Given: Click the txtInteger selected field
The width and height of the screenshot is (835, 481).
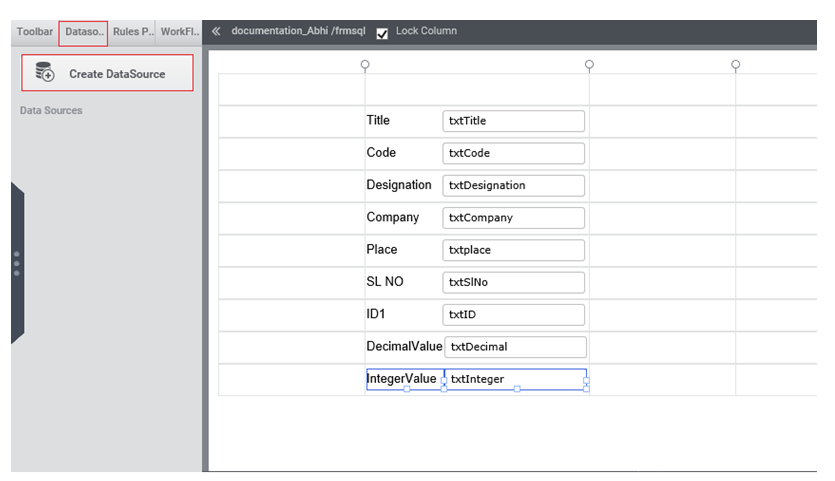Looking at the screenshot, I should [515, 379].
